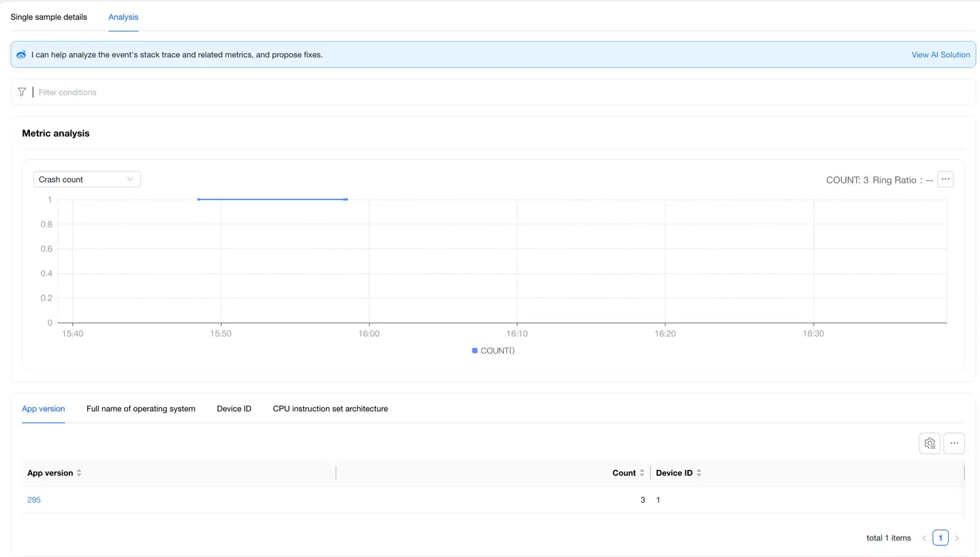Click the filter funnel icon
Viewport: 980px width, 557px height.
tap(22, 92)
